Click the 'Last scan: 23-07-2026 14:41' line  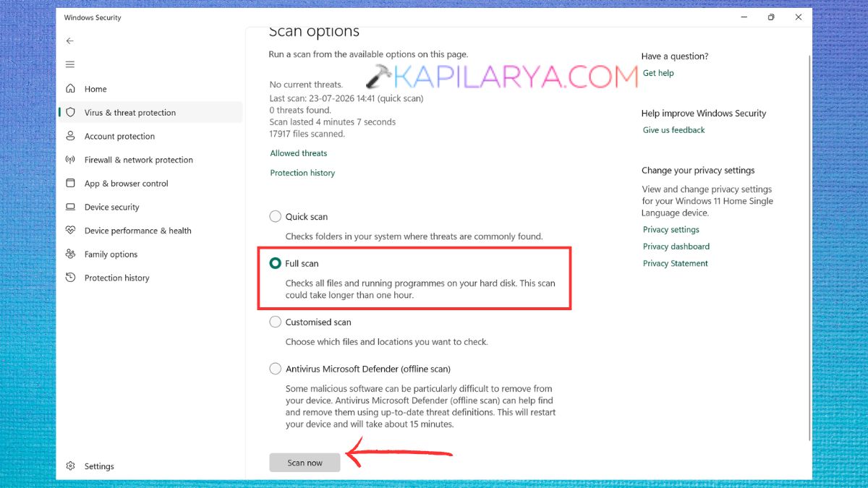[x=346, y=98]
